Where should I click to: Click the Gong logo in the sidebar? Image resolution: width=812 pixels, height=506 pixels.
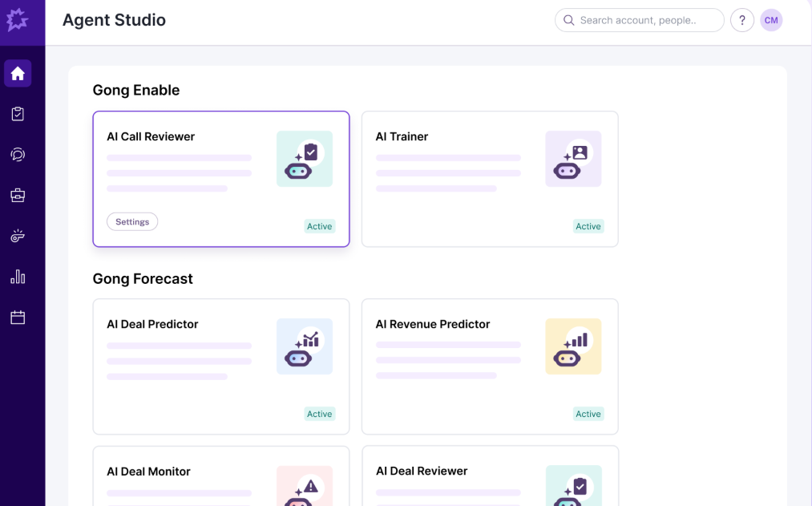tap(17, 20)
